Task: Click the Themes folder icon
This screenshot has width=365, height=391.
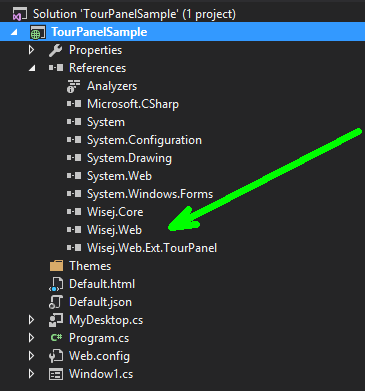Action: (56, 266)
